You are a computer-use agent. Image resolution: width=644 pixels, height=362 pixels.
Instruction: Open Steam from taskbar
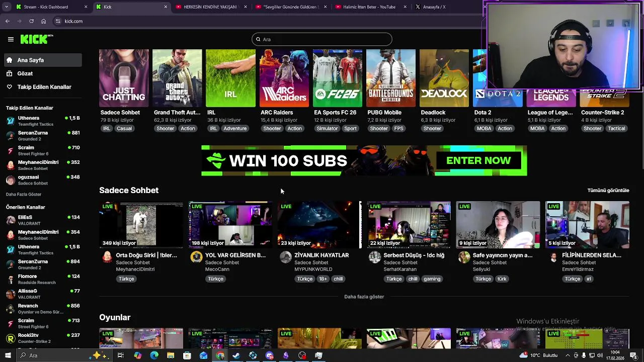pos(236,355)
